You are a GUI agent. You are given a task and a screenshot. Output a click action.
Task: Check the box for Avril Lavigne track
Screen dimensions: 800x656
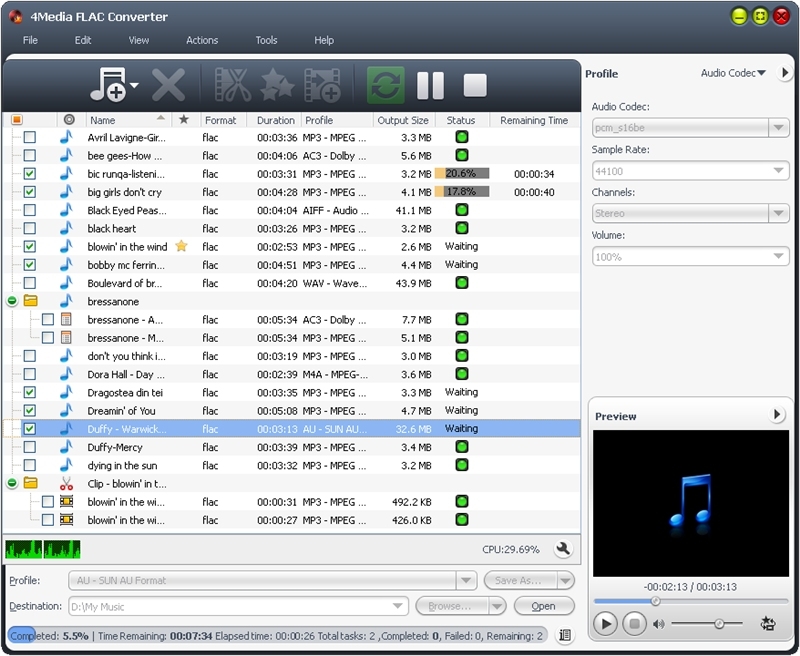coord(30,138)
